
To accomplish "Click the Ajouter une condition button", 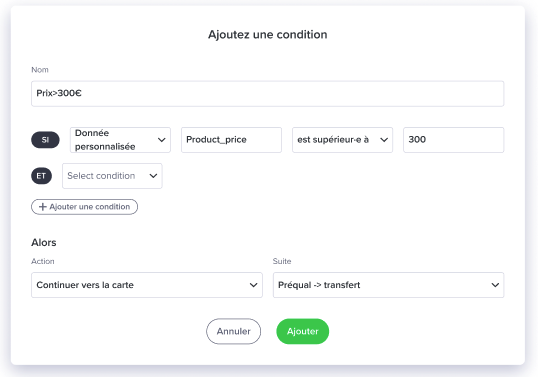I will click(84, 207).
